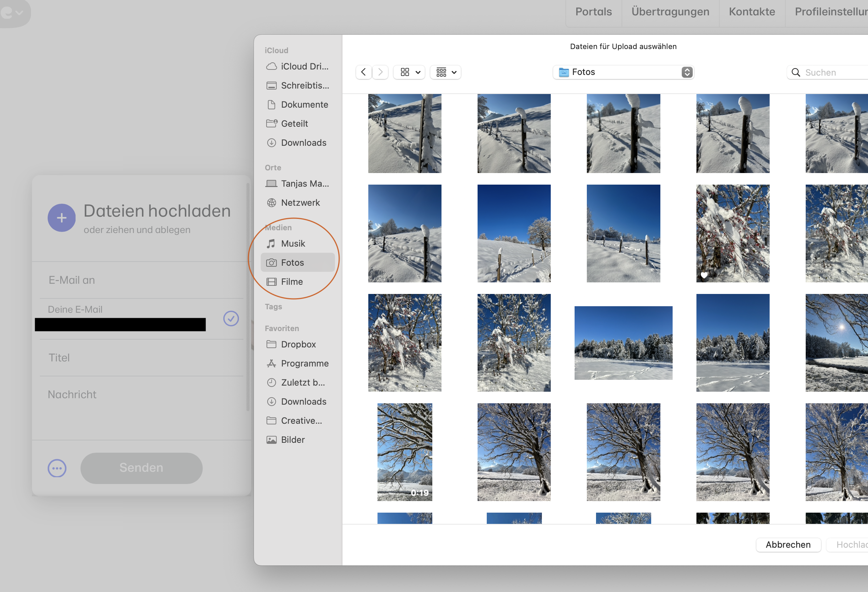The width and height of the screenshot is (868, 592).
Task: Expand the Fotos location popup
Action: coord(687,72)
